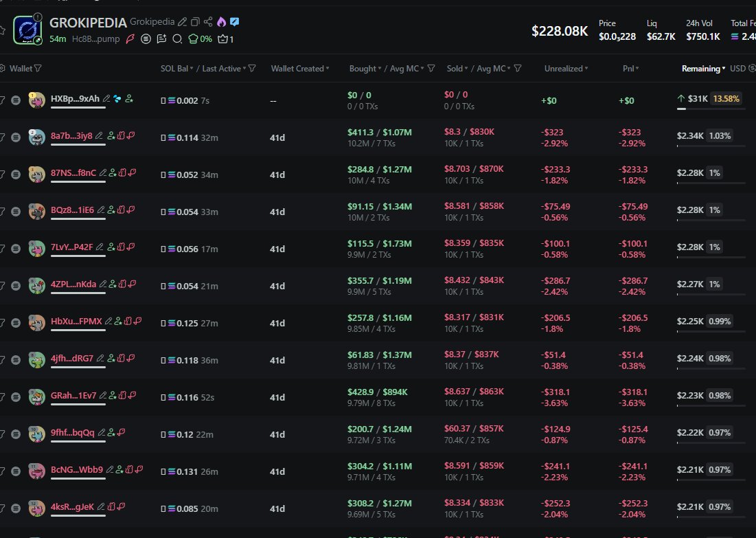Open wallet 8a7b...3iy8
756x538 pixels.
[71, 135]
